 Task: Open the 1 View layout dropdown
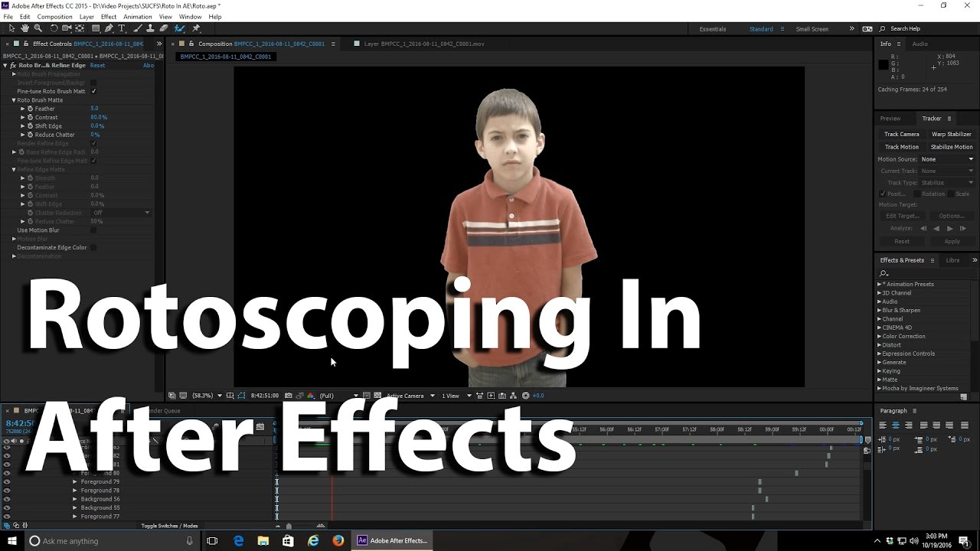pos(455,396)
